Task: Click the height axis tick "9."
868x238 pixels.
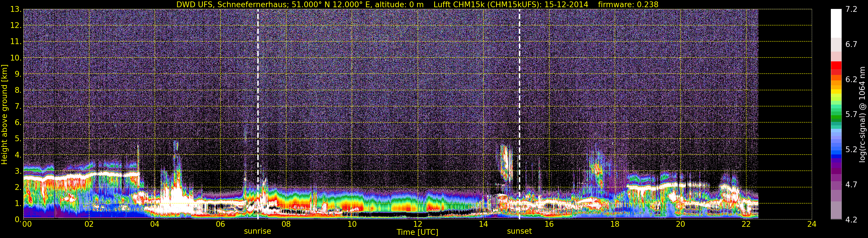Action: pos(18,74)
